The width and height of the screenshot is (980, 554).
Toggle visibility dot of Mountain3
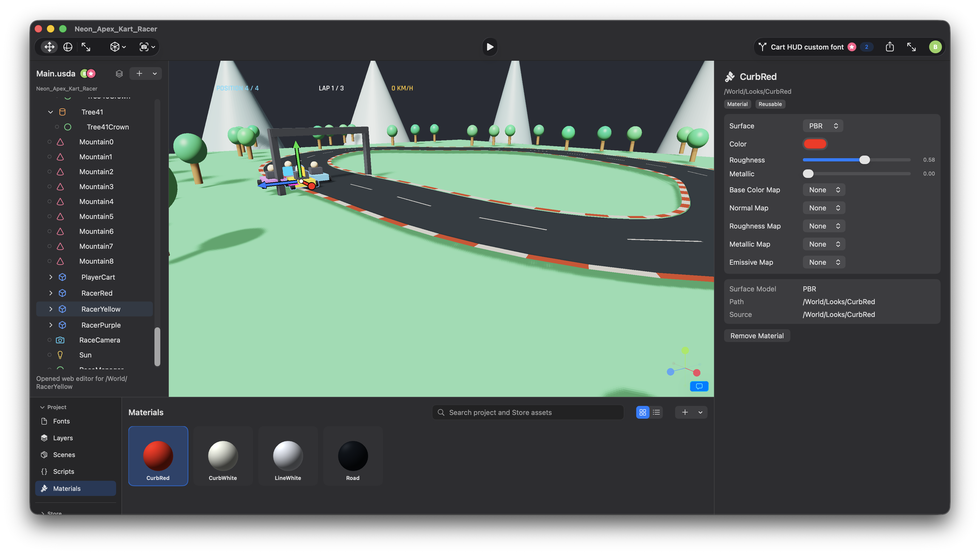coord(50,186)
